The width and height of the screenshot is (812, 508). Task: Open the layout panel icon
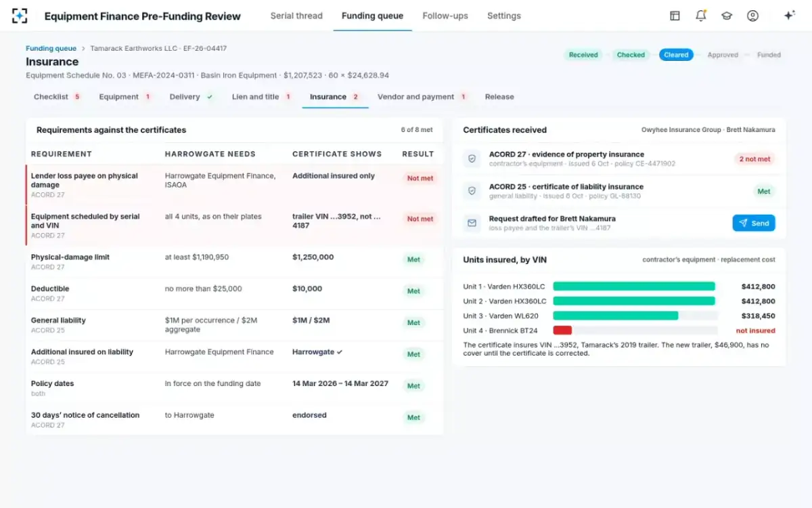coord(675,16)
